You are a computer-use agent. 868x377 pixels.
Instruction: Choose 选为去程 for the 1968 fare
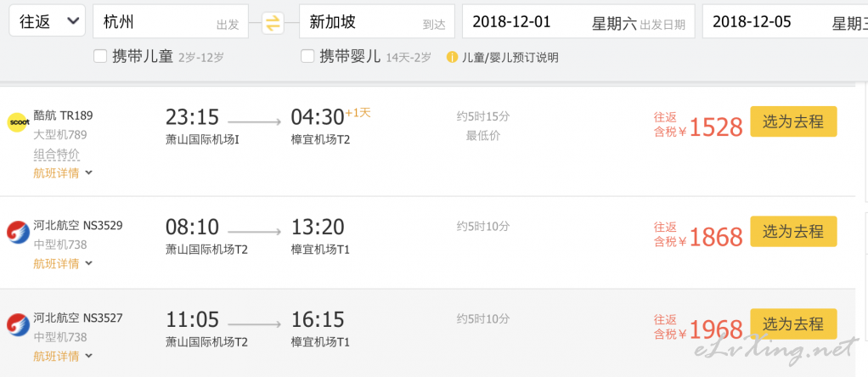click(x=793, y=324)
